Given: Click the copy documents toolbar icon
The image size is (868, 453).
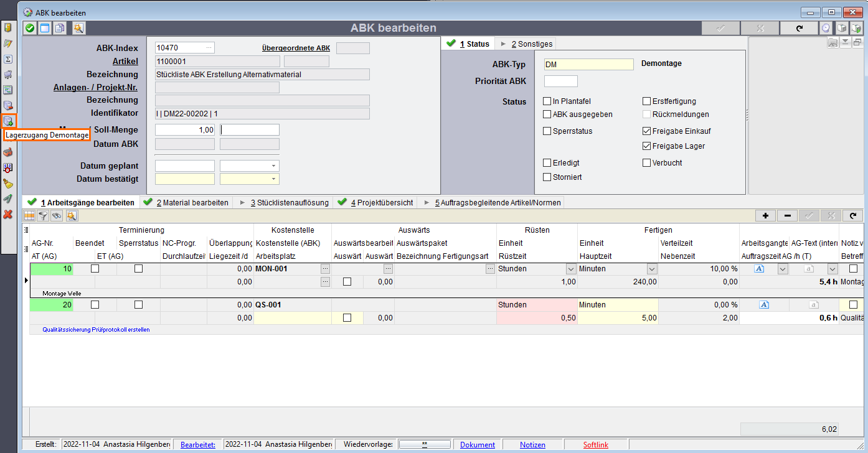Looking at the screenshot, I should [x=60, y=28].
